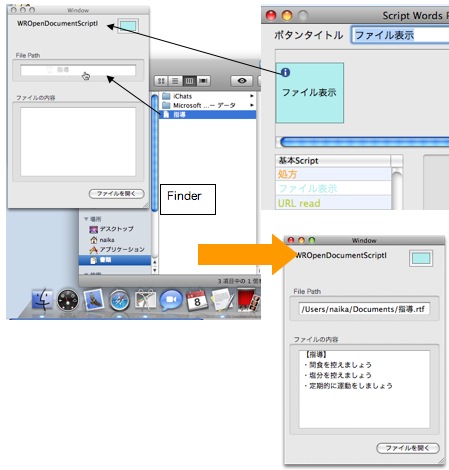Open iCal calendar icon in Dock
Image resolution: width=449 pixels, height=470 pixels.
(x=196, y=300)
